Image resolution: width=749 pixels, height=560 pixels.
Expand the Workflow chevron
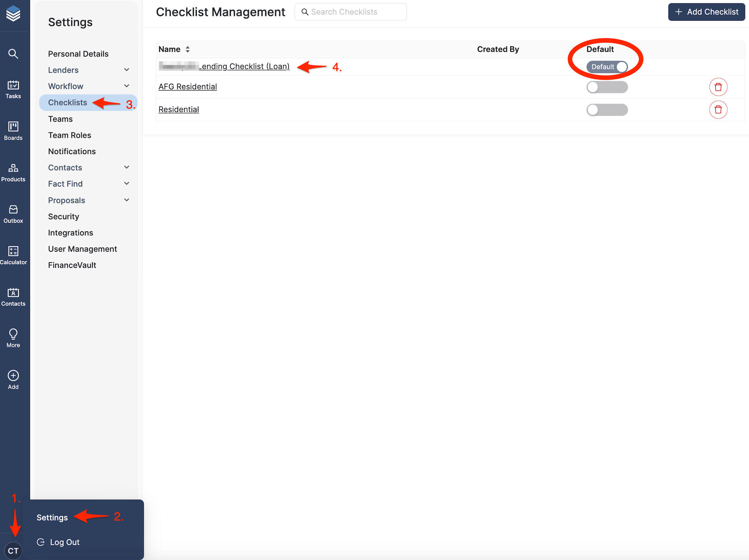click(126, 86)
